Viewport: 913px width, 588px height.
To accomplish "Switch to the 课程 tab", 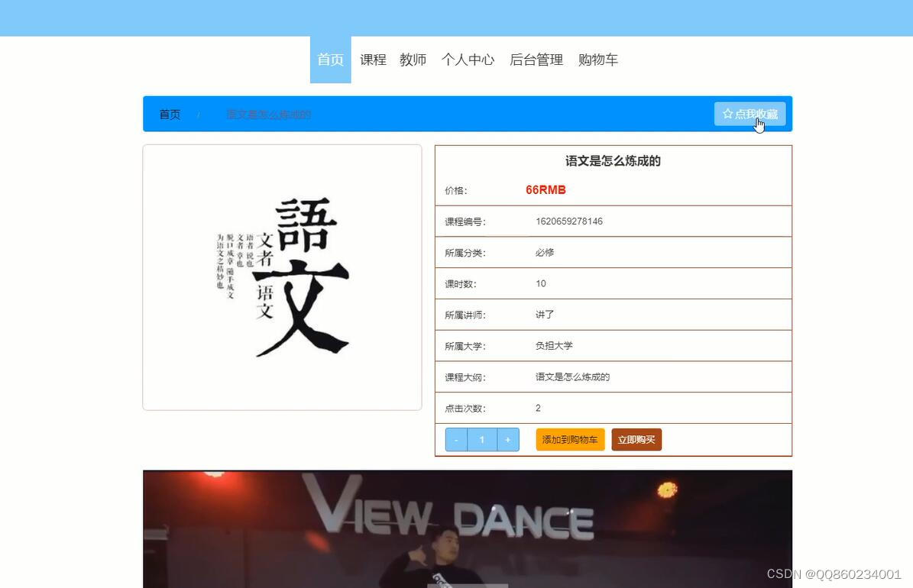I will click(x=373, y=59).
